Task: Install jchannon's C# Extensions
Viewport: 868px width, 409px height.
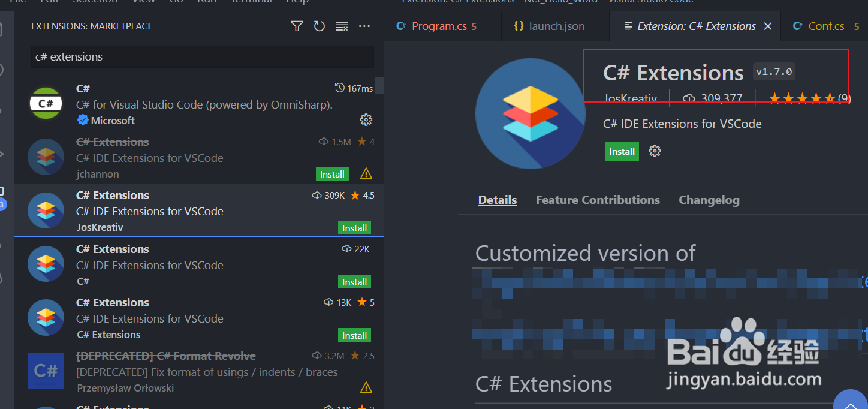Action: pos(332,174)
